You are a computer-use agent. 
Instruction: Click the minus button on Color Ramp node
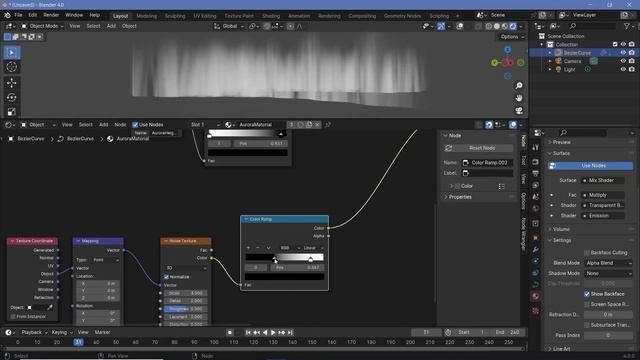click(258, 248)
